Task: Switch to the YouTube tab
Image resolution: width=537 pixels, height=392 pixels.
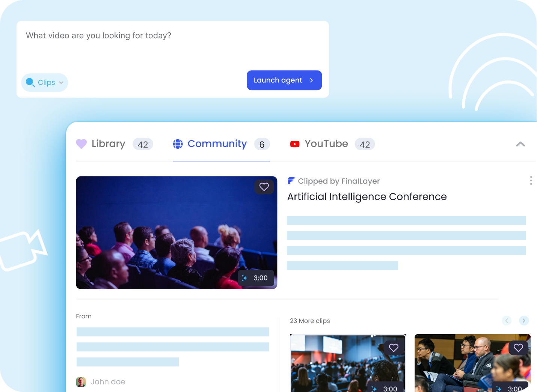Action: pos(326,144)
